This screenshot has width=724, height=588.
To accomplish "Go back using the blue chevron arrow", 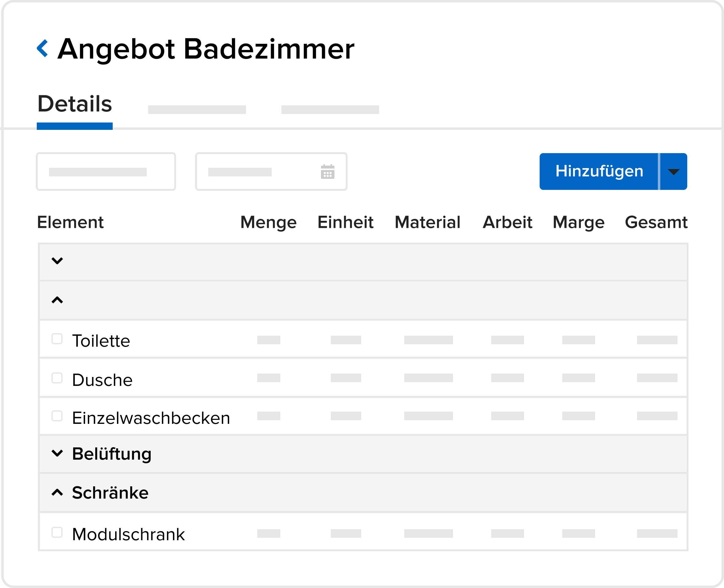I will [x=42, y=48].
